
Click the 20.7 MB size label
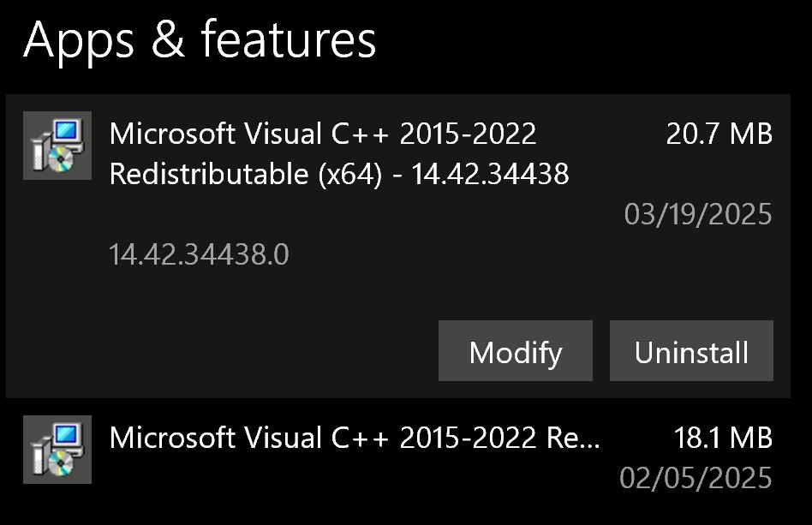coord(719,134)
